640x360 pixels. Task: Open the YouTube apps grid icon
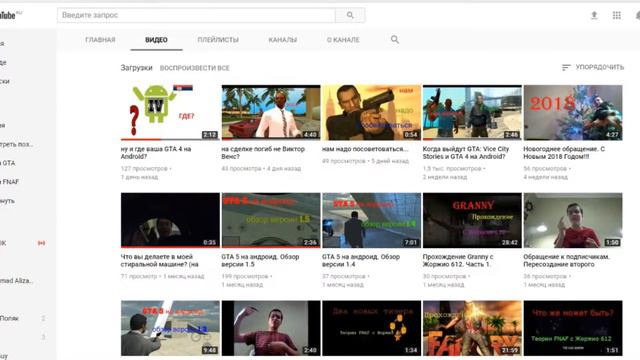click(616, 16)
